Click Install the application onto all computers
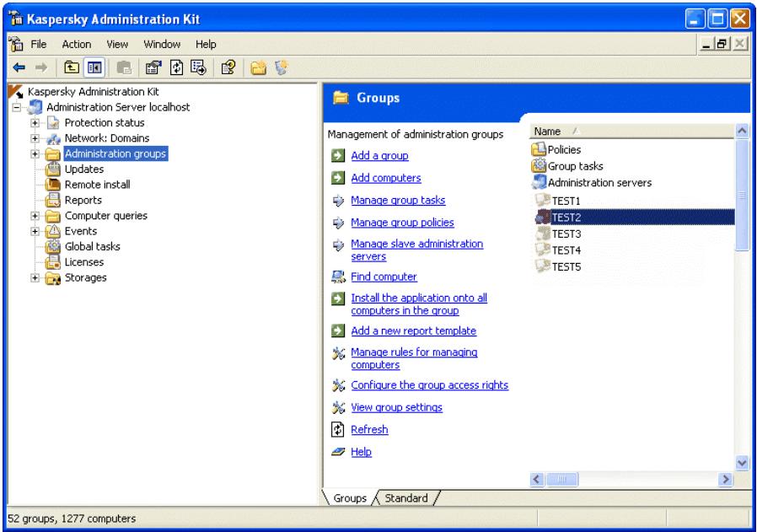 (419, 304)
